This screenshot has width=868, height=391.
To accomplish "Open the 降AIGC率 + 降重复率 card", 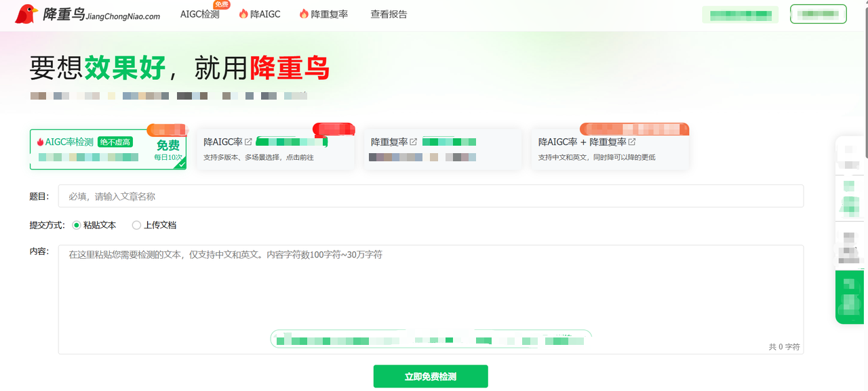I will (610, 149).
